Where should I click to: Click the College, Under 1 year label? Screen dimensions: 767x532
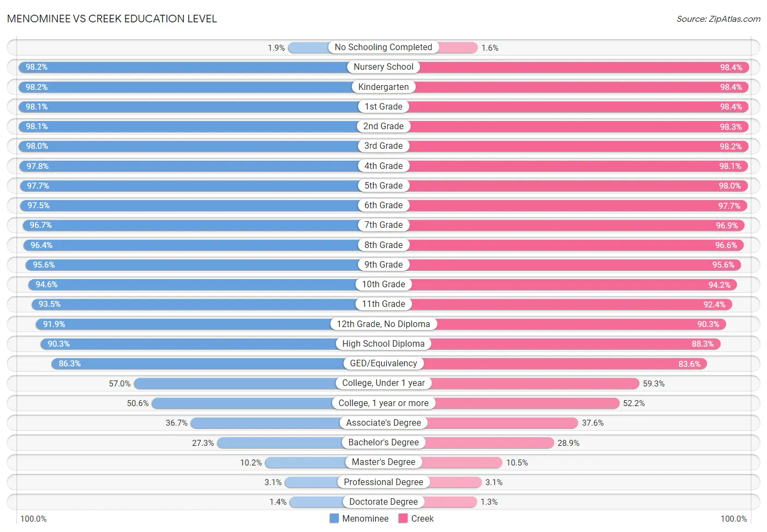point(383,383)
